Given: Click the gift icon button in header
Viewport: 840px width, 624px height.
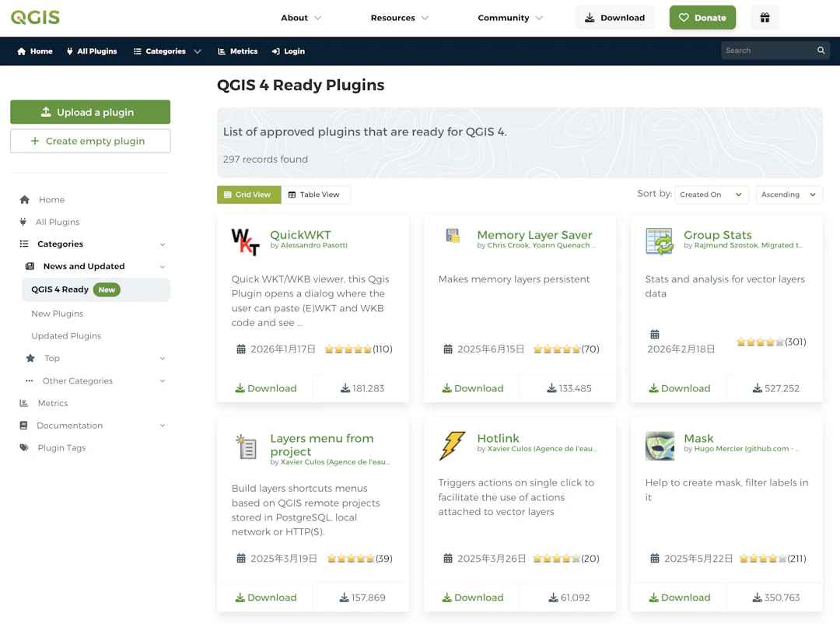Looking at the screenshot, I should click(765, 18).
